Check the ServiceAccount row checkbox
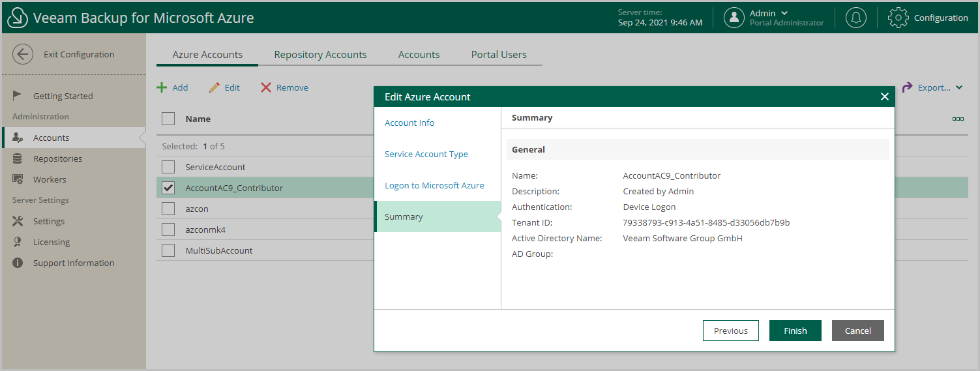This screenshot has width=980, height=371. pyautogui.click(x=168, y=167)
